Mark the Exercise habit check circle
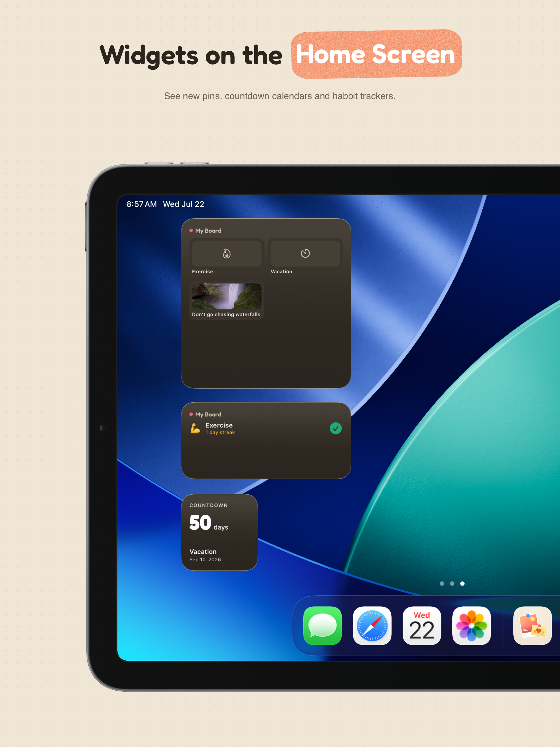 (x=336, y=428)
